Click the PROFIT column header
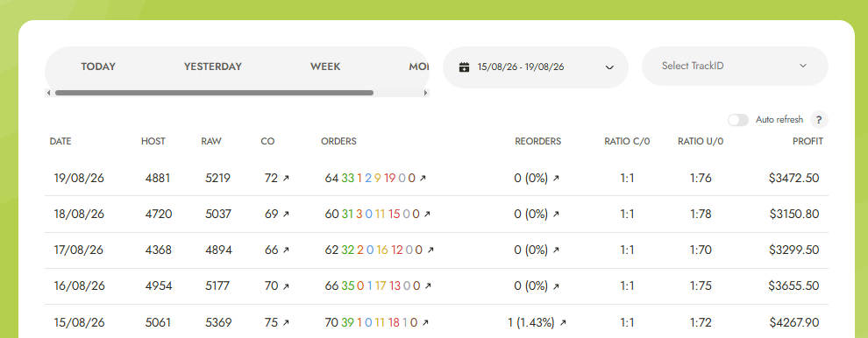Screen dimensions: 868x338 click(x=808, y=141)
